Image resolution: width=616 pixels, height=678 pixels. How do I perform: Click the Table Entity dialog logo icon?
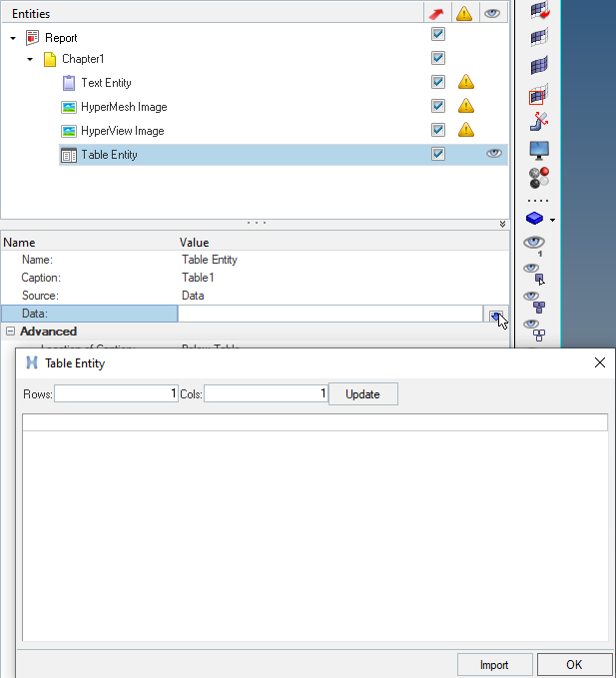[32, 362]
